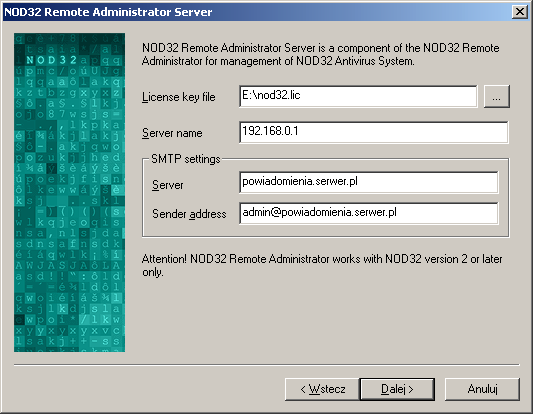533x414 pixels.
Task: Click the NOD32 matrix banner image
Action: (69, 192)
